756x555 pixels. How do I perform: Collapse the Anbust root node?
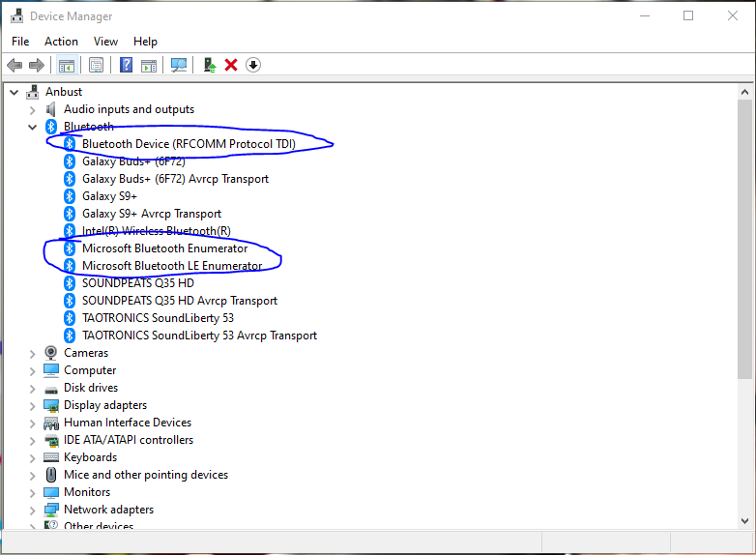14,92
